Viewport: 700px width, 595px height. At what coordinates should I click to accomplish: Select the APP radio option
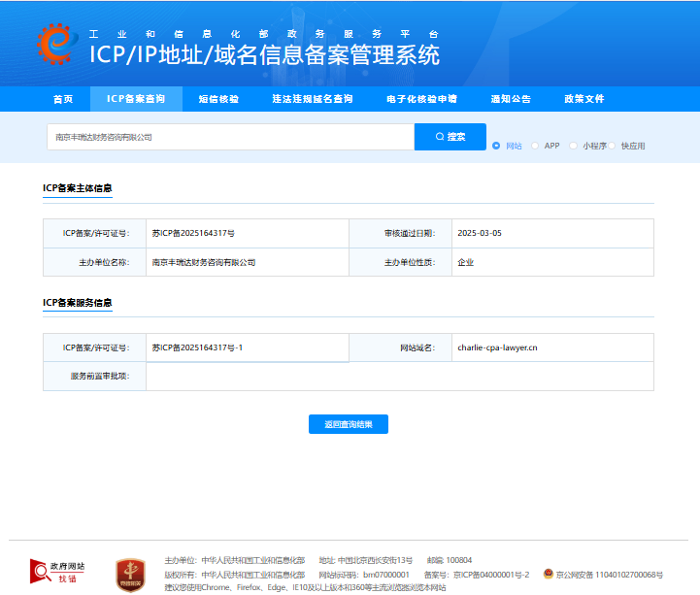click(x=534, y=146)
